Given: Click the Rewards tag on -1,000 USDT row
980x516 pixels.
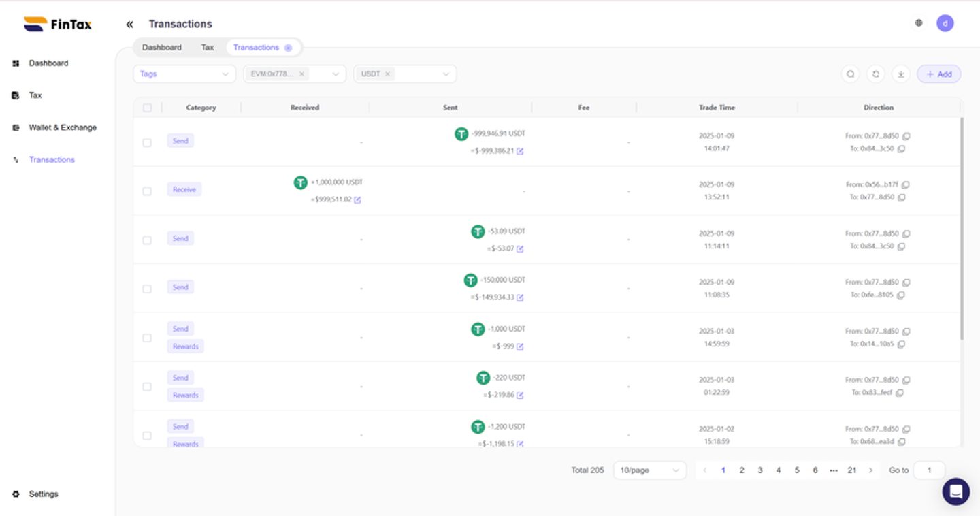Looking at the screenshot, I should (185, 346).
